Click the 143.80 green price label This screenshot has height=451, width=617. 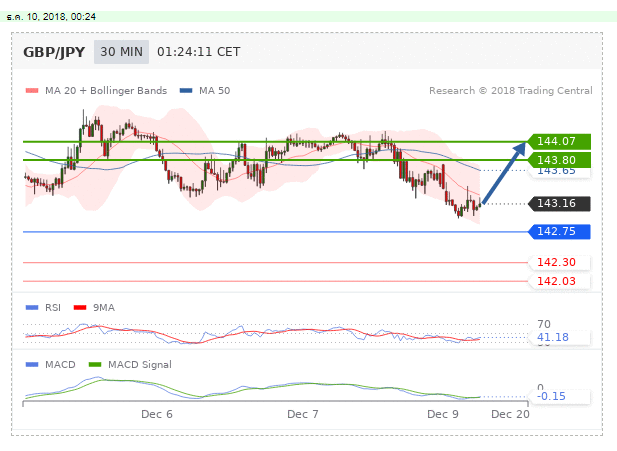(x=559, y=160)
